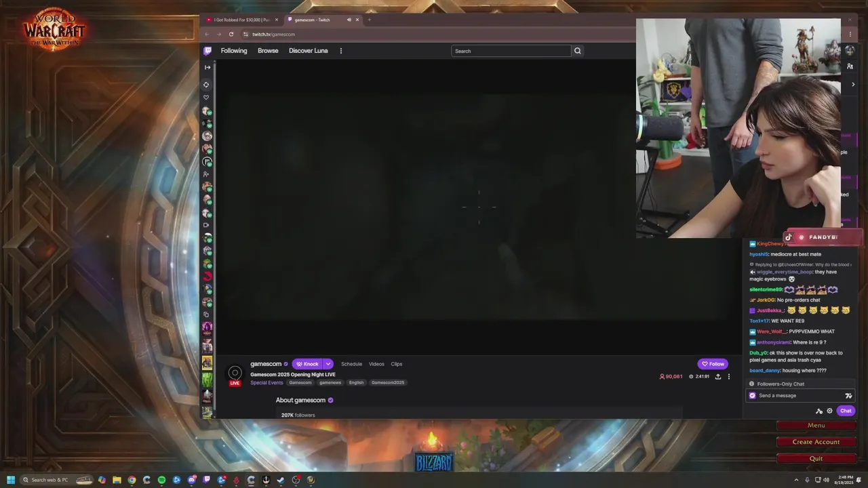Click Quit in World of Warcraft screen
Viewport: 868px width, 488px height.
click(816, 458)
